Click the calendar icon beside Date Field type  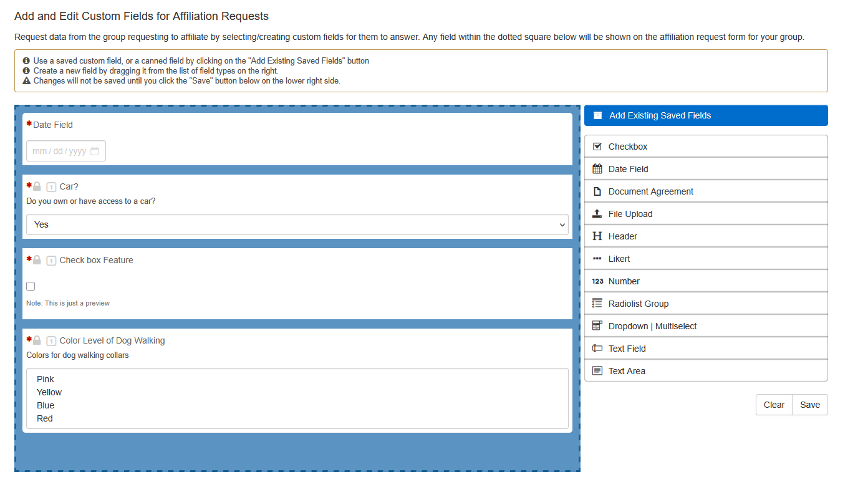tap(597, 169)
